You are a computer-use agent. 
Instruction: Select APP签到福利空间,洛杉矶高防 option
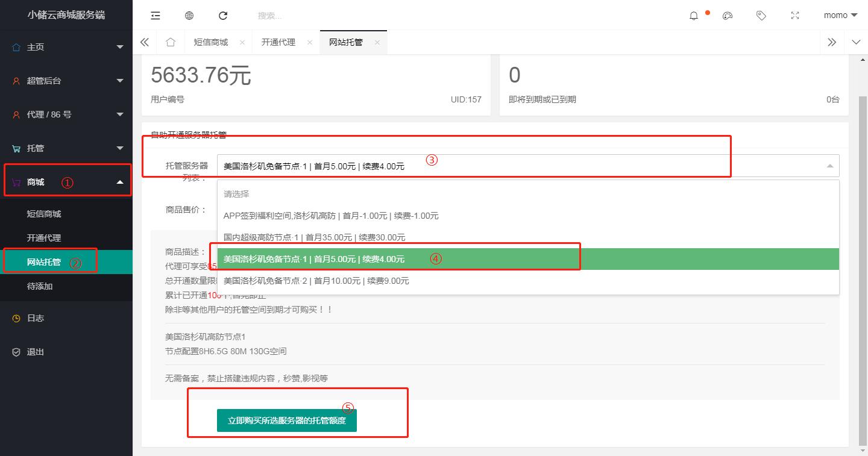tap(528, 216)
